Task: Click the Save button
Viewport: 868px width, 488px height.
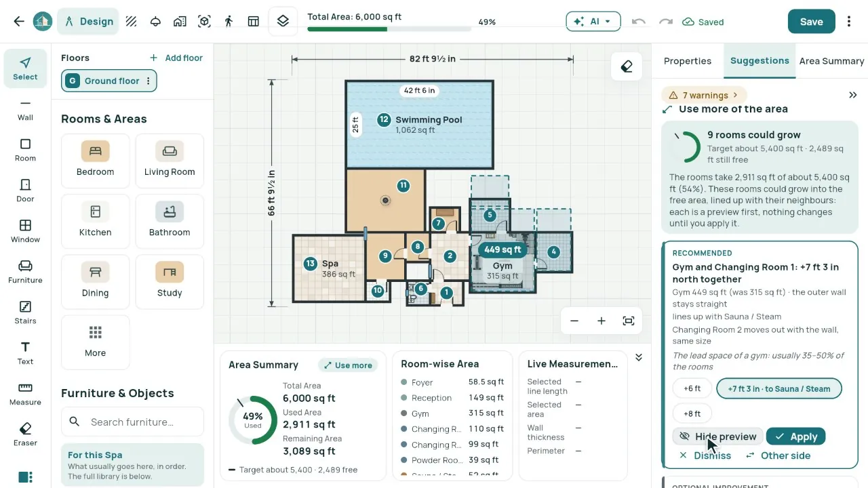Action: click(811, 22)
